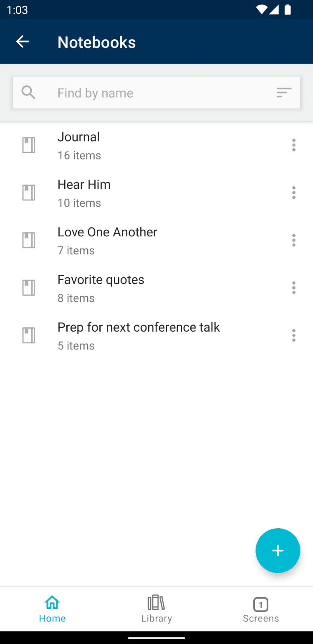The height and width of the screenshot is (644, 313).
Task: Add a new notebook with plus button
Action: click(x=278, y=550)
